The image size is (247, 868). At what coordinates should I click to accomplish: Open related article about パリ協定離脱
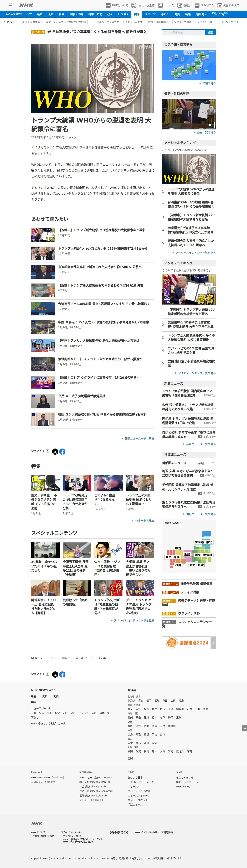click(102, 230)
